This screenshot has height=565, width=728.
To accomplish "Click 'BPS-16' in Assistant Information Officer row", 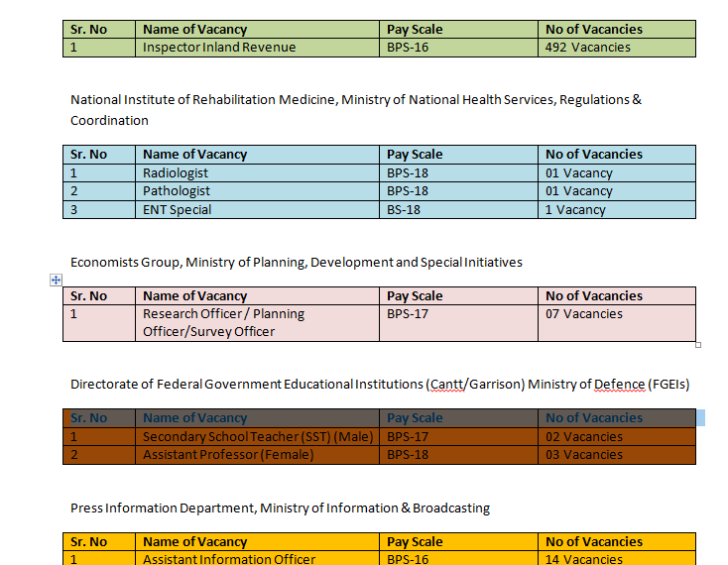I will (458, 558).
